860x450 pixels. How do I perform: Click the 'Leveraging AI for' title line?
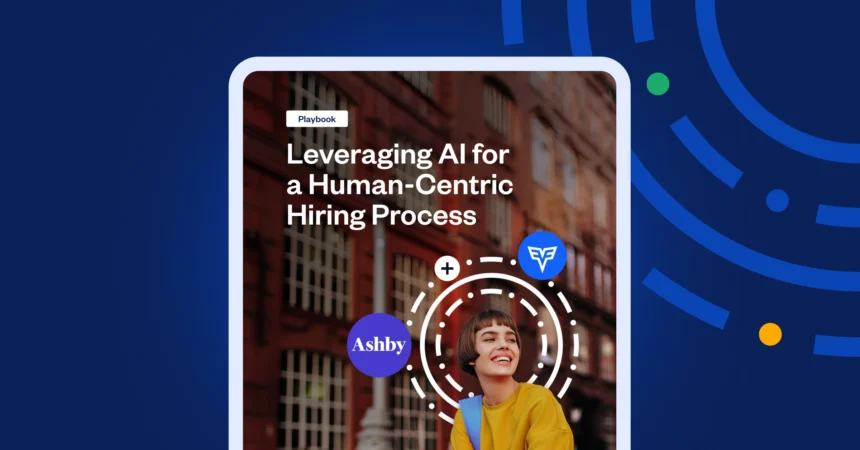[x=398, y=155]
